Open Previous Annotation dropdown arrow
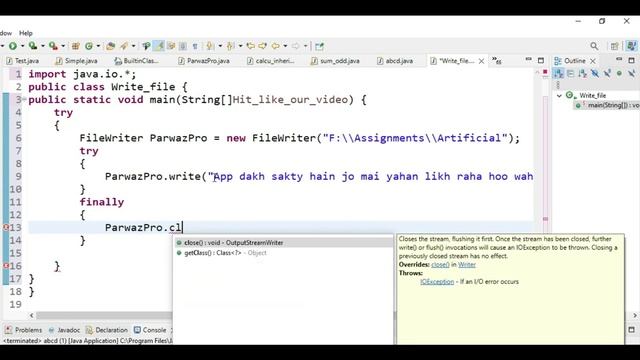This screenshot has width=640, height=360. click(240, 46)
